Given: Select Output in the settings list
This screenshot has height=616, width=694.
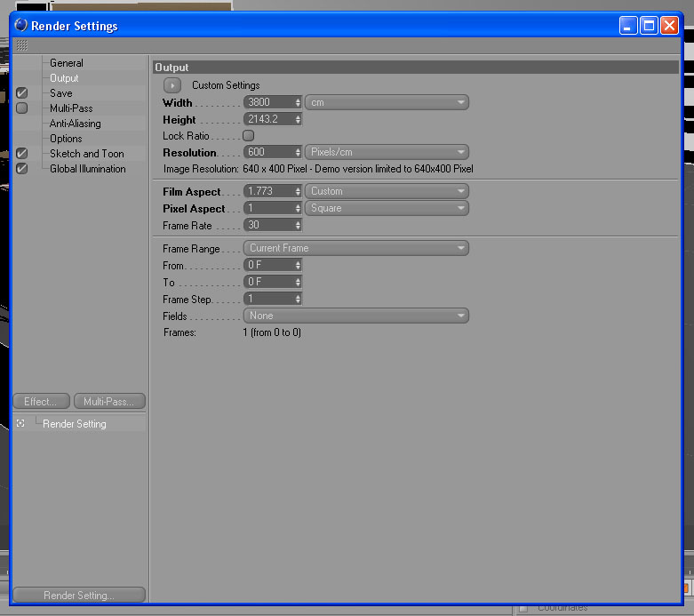Looking at the screenshot, I should click(x=64, y=78).
